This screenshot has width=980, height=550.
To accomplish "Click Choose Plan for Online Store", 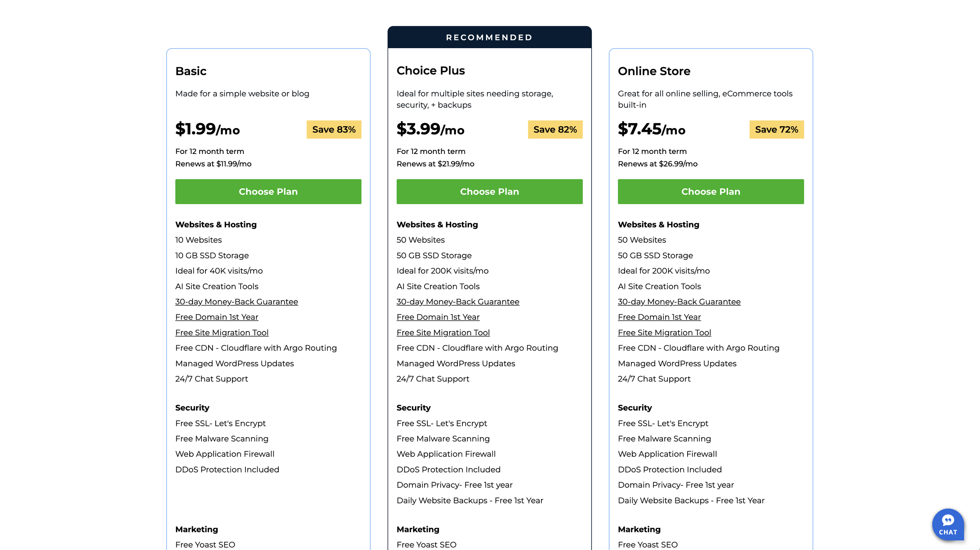I will (710, 192).
